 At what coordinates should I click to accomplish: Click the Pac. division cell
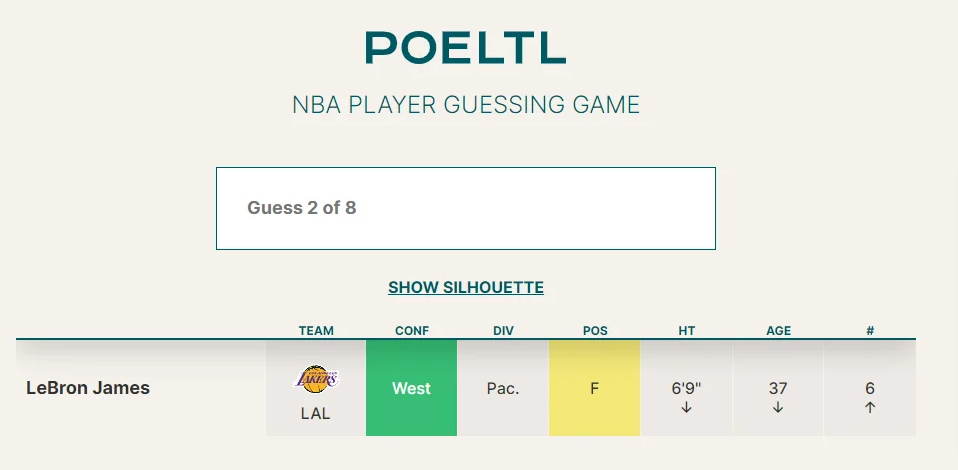[x=503, y=388]
